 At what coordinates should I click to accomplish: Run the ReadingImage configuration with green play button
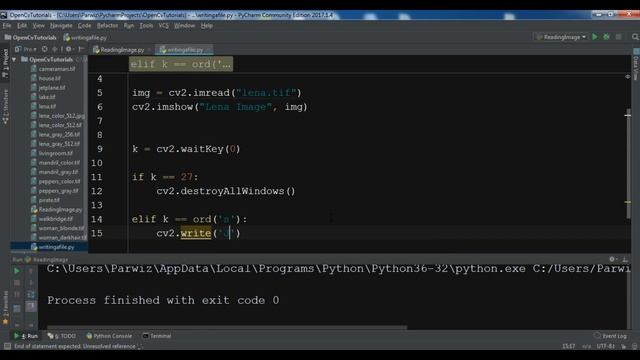click(595, 37)
